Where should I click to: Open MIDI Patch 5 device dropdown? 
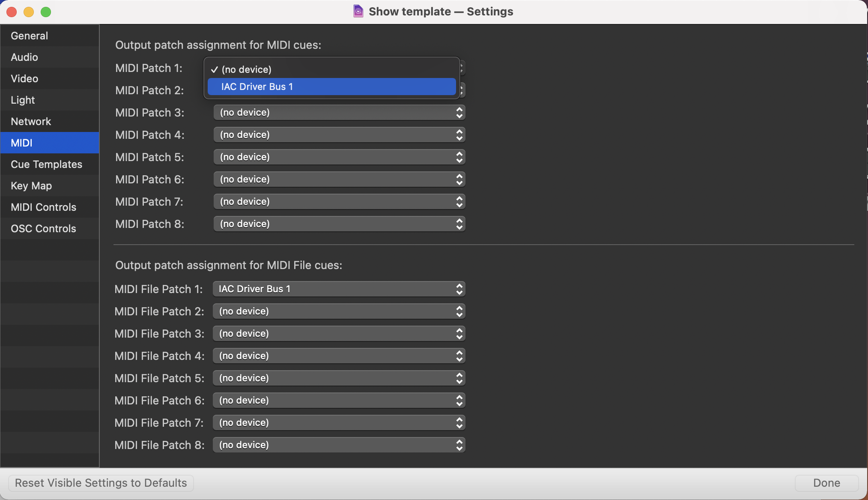point(339,157)
